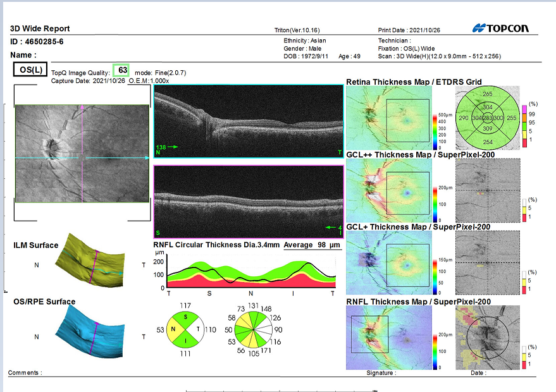The image size is (556, 392).
Task: Click the RNFL SuperPixel-200 deviation map
Action: (487, 336)
